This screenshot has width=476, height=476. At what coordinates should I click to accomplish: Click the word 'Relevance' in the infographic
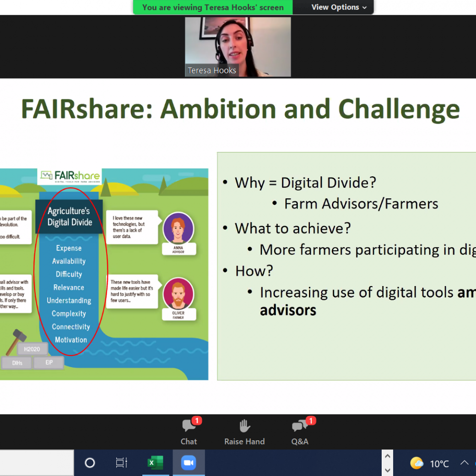coord(69,287)
